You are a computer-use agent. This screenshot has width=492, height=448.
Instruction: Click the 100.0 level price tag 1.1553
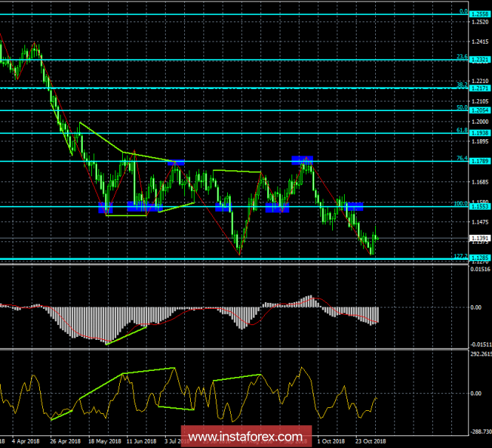(x=478, y=207)
